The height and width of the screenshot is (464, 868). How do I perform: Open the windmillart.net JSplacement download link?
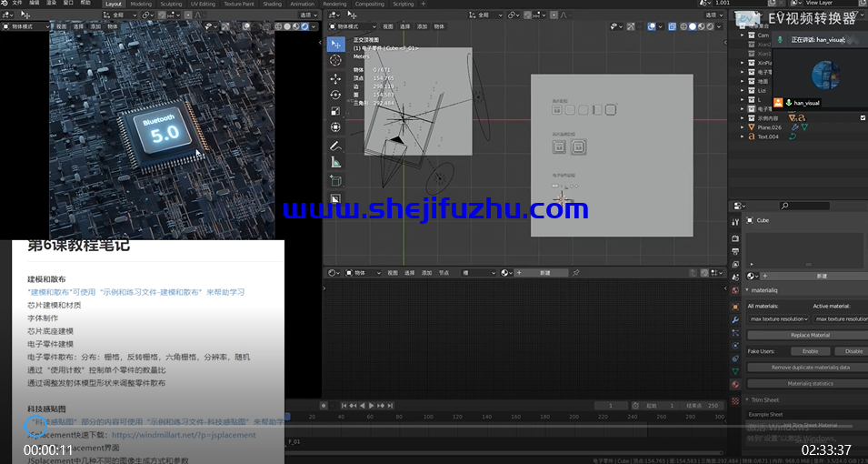pos(184,435)
